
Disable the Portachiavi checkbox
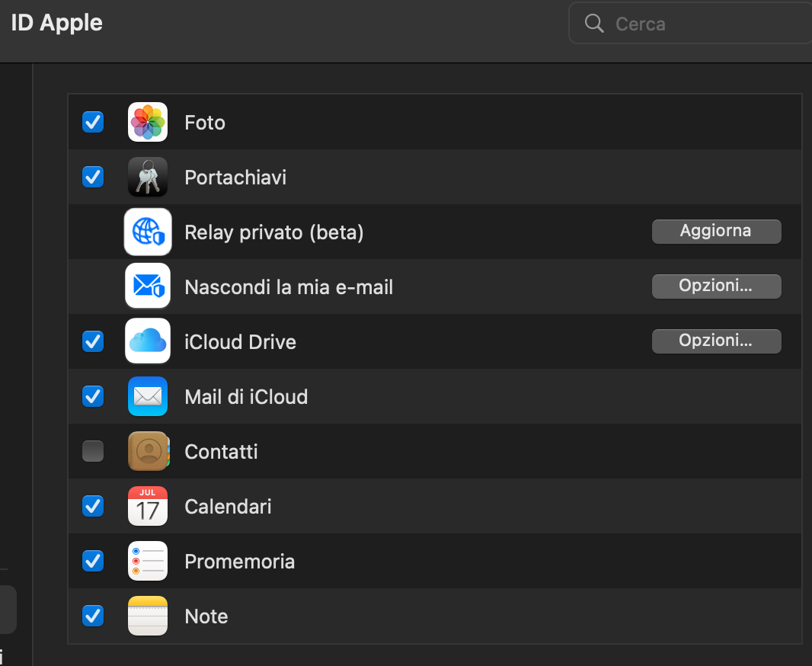93,177
